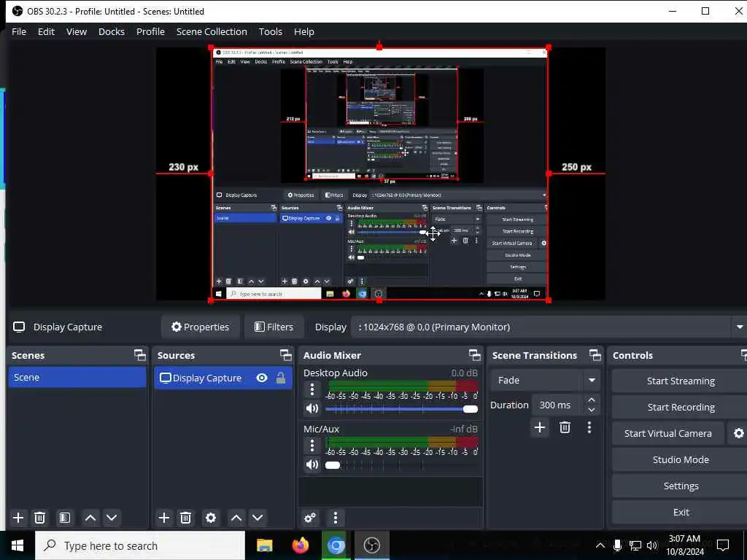Open the Edit menu

click(46, 31)
